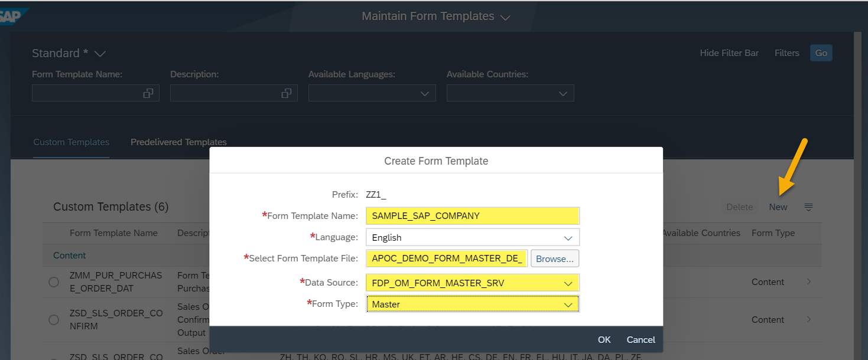
Task: Click the Go button
Action: tap(821, 53)
